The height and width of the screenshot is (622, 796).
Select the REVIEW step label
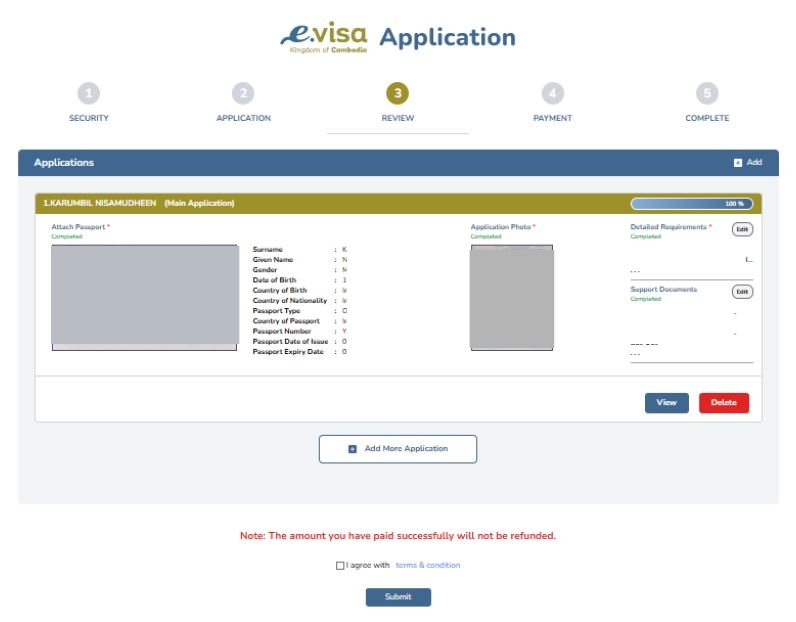tap(398, 118)
